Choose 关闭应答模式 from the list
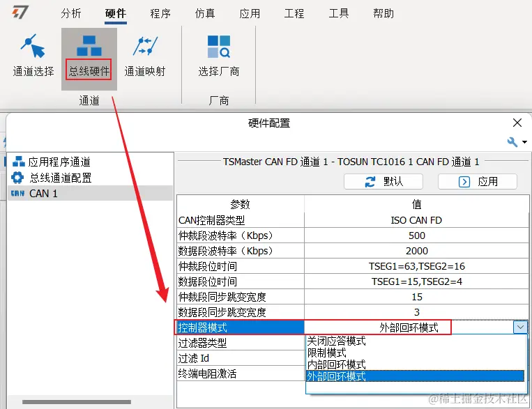532x409 pixels. (416, 341)
